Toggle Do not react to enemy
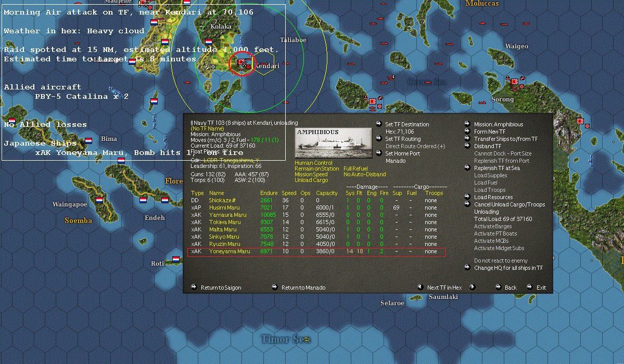 pos(501,261)
